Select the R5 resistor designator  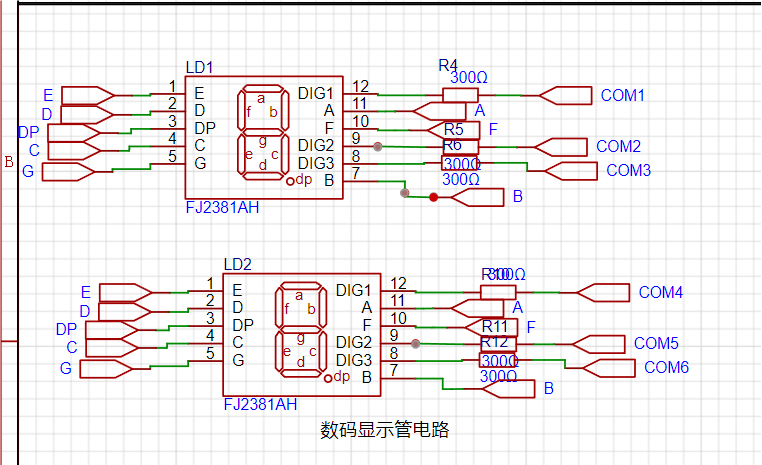pyautogui.click(x=454, y=130)
